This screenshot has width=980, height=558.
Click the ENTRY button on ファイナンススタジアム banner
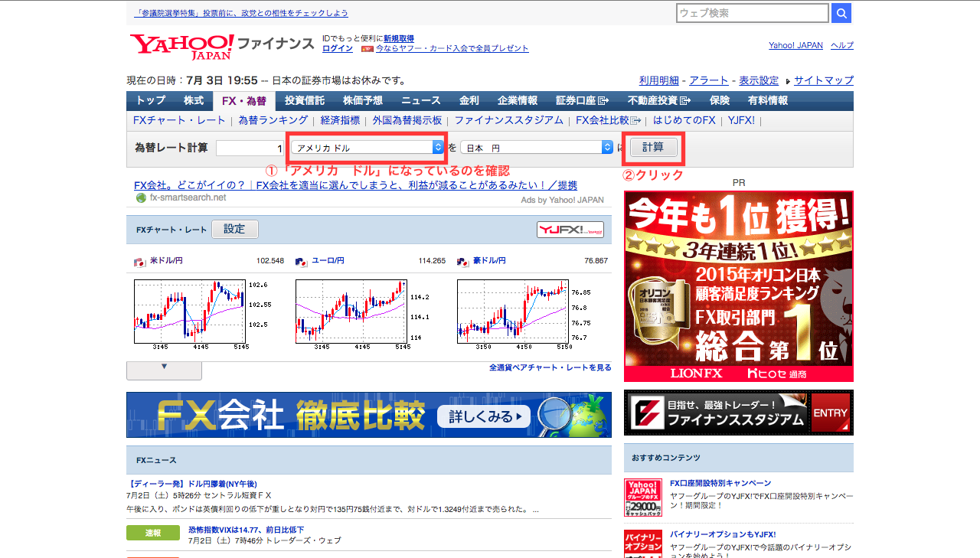(830, 413)
